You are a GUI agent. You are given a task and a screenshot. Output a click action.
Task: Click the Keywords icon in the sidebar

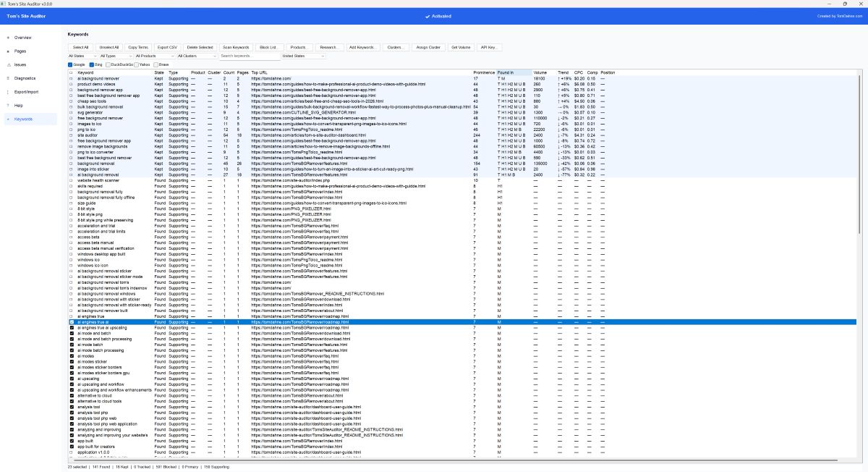pos(9,118)
